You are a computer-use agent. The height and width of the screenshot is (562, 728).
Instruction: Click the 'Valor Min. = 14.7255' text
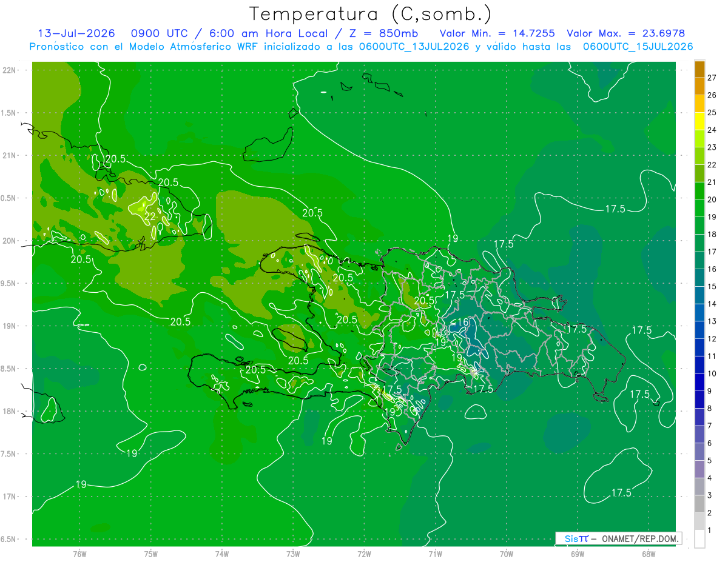point(497,33)
